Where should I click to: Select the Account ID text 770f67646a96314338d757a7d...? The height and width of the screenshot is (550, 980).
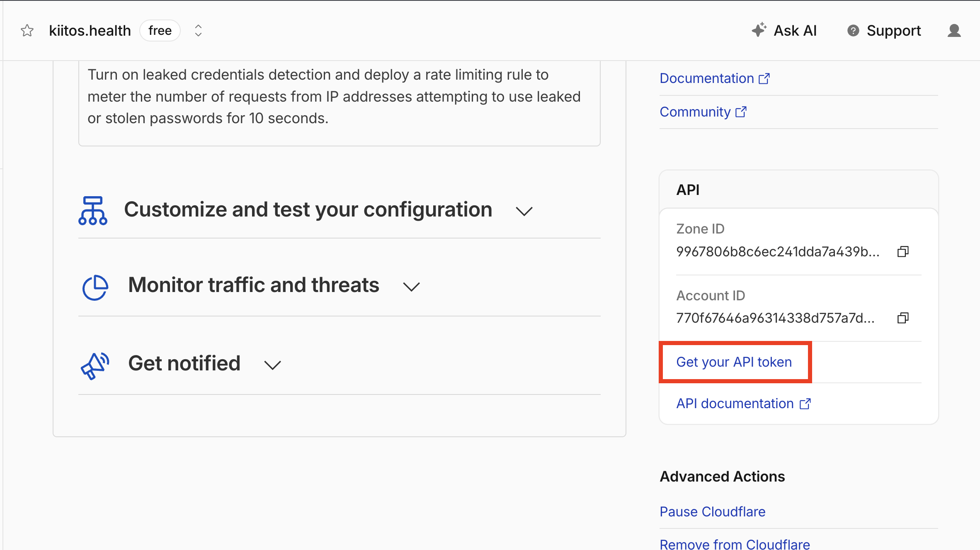[x=775, y=318]
